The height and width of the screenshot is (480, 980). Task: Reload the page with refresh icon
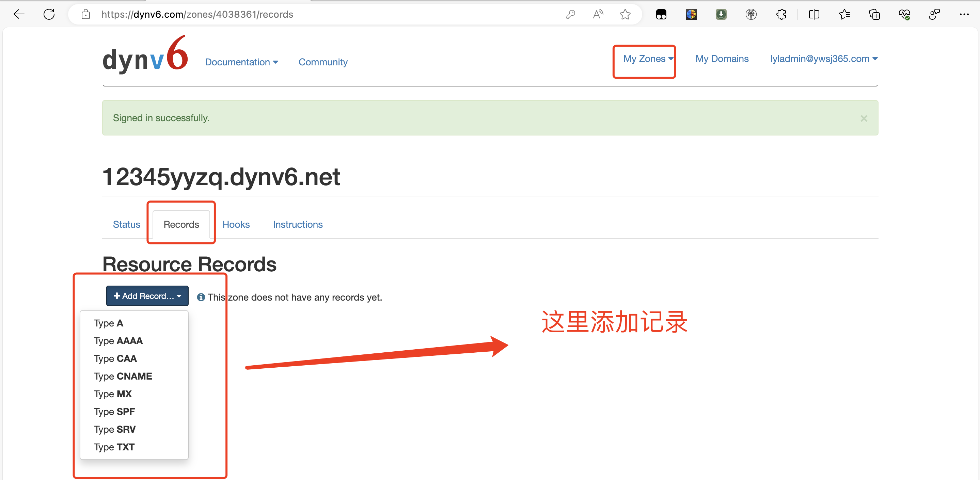pos(49,14)
